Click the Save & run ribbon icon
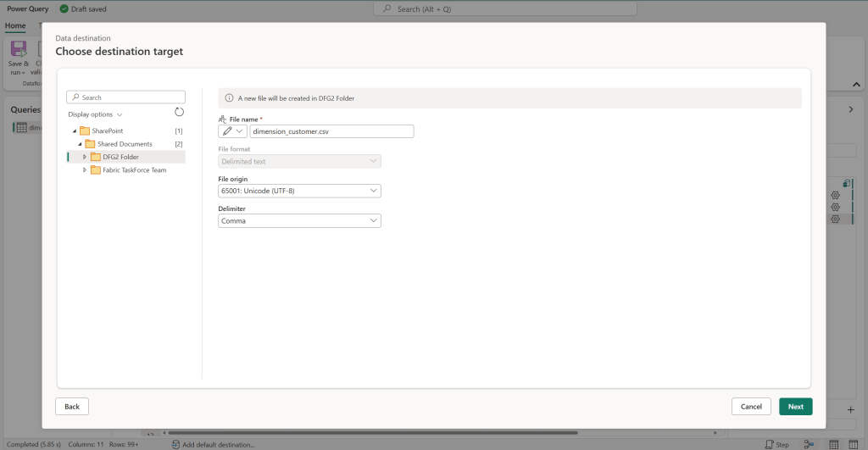The width and height of the screenshot is (868, 450). (18, 50)
